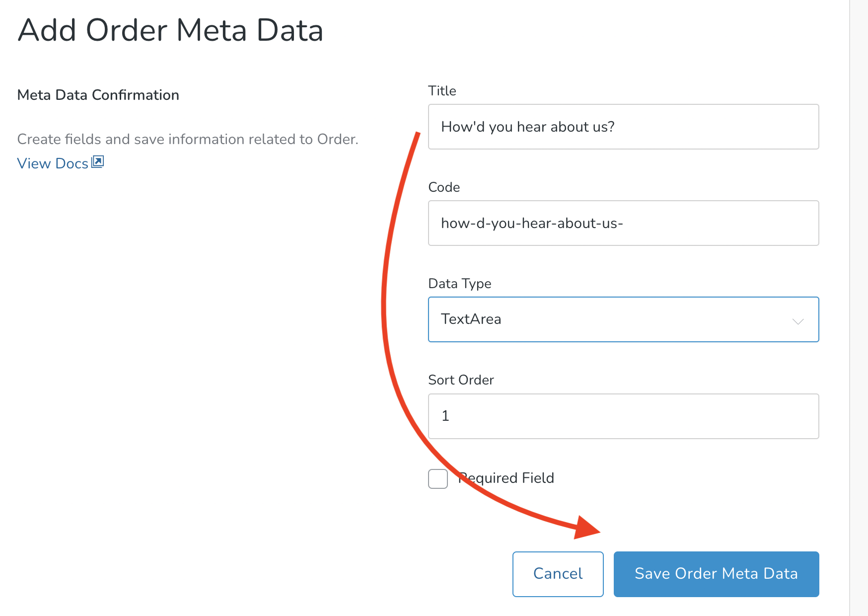
Task: Enable the Required Field checkbox
Action: tap(437, 478)
